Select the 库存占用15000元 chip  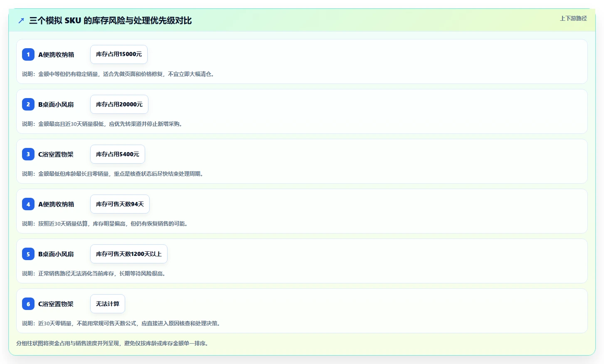coord(119,54)
